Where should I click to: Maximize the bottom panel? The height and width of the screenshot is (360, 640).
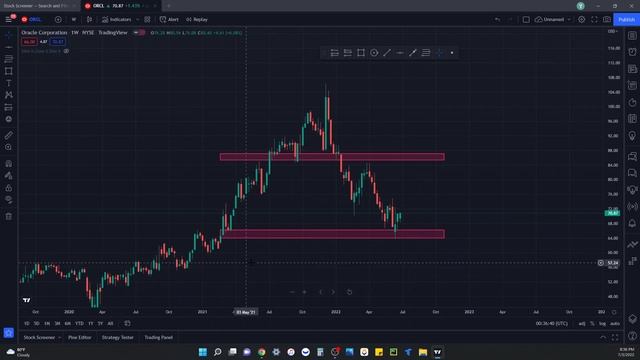click(x=615, y=338)
